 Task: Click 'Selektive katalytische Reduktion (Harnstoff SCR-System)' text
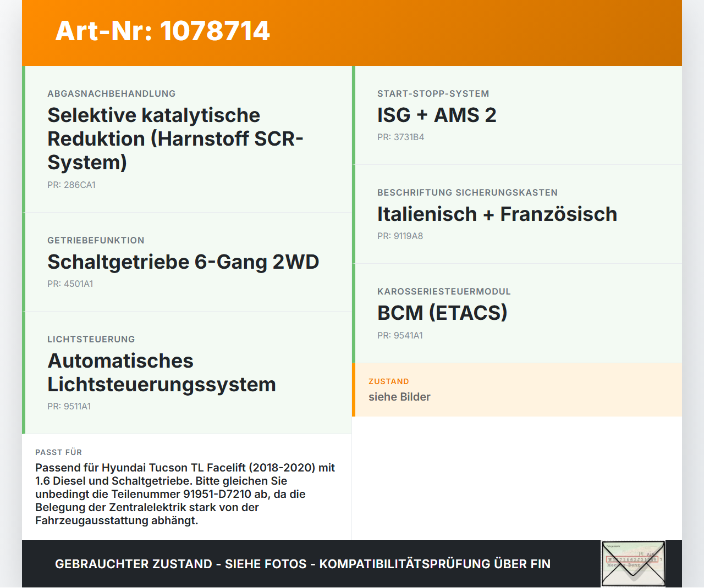click(x=175, y=138)
